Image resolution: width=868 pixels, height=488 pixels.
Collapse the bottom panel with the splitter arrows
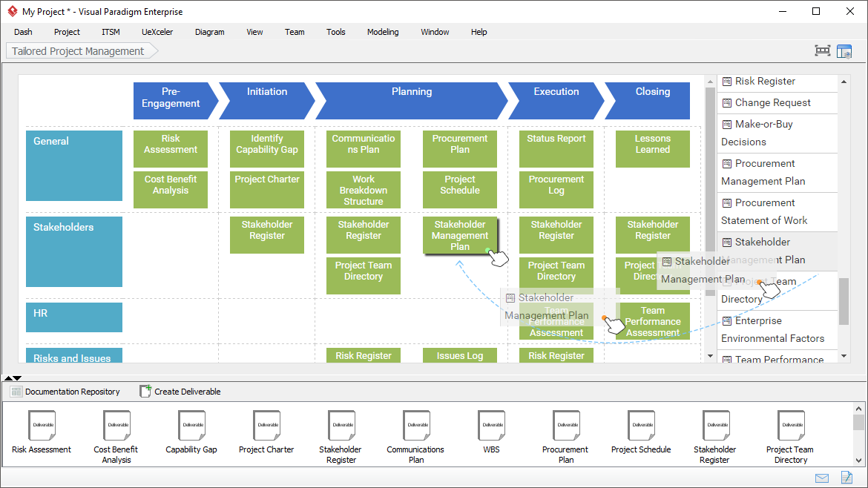coord(17,378)
